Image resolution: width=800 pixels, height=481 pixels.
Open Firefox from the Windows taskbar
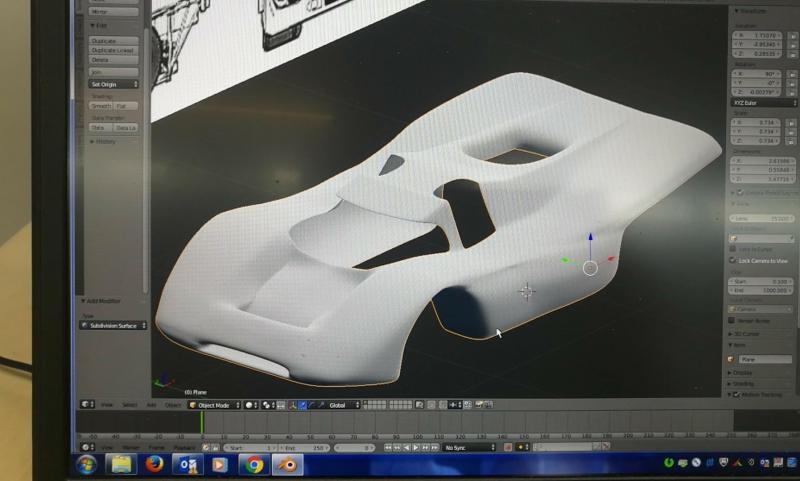[x=154, y=465]
